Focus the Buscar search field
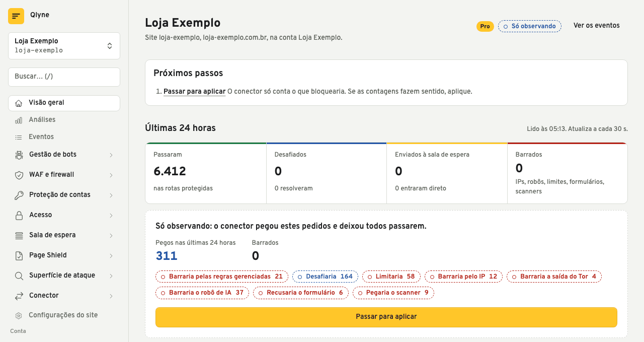 64,77
